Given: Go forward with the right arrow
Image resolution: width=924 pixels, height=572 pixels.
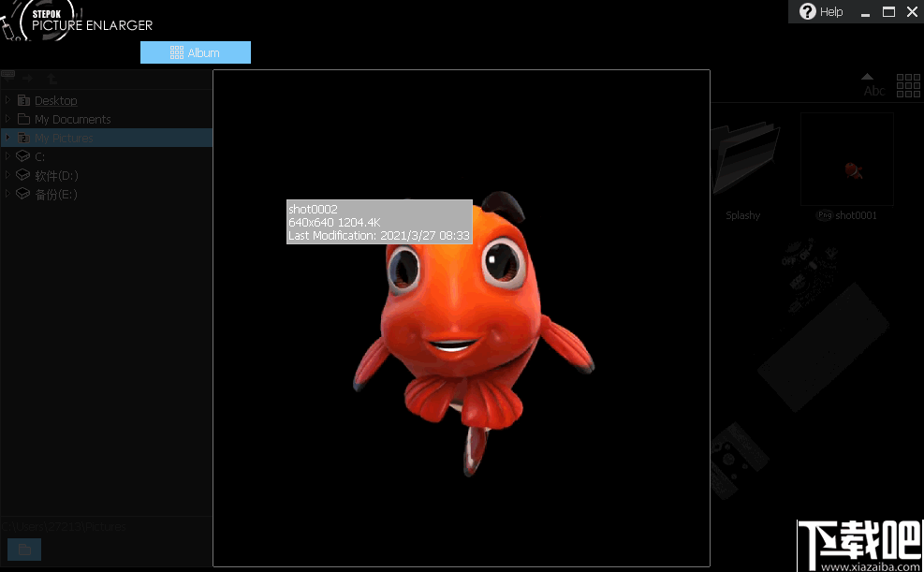Looking at the screenshot, I should [27, 78].
